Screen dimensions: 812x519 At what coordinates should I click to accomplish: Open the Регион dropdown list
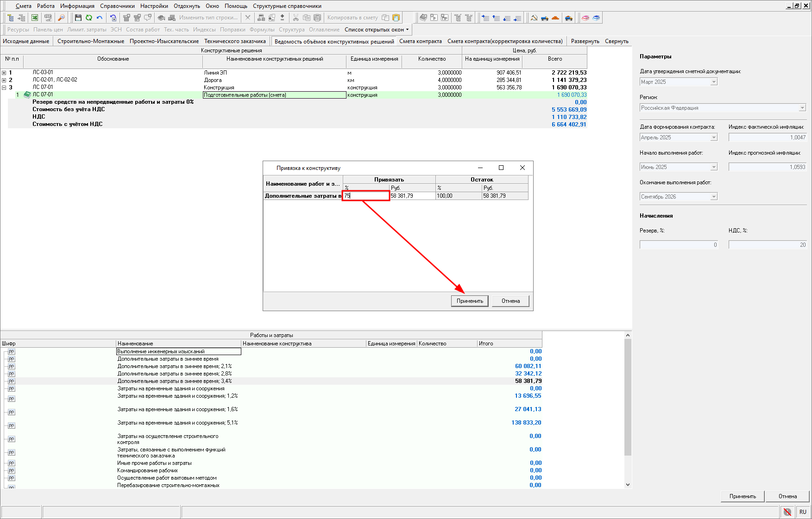[802, 108]
